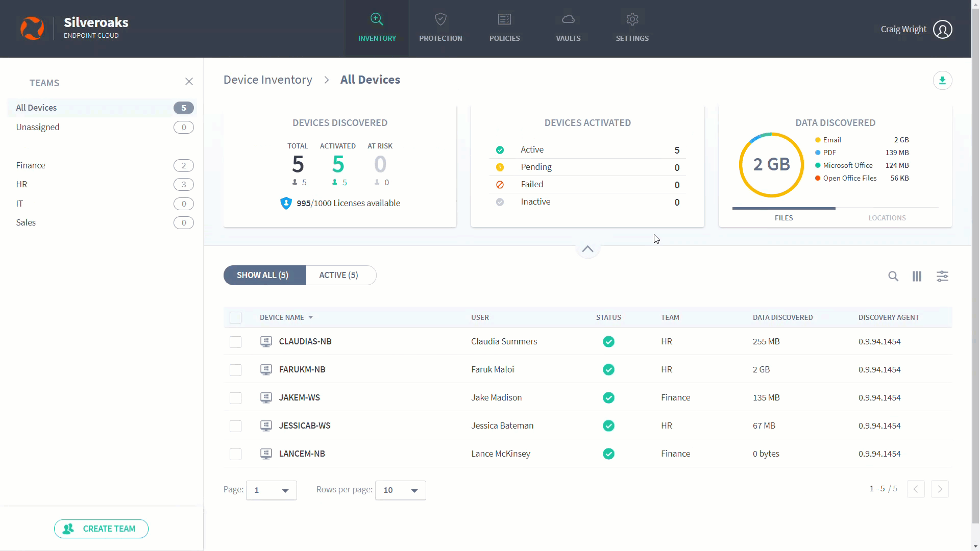Click the Device Inventory breadcrumb

click(x=267, y=80)
